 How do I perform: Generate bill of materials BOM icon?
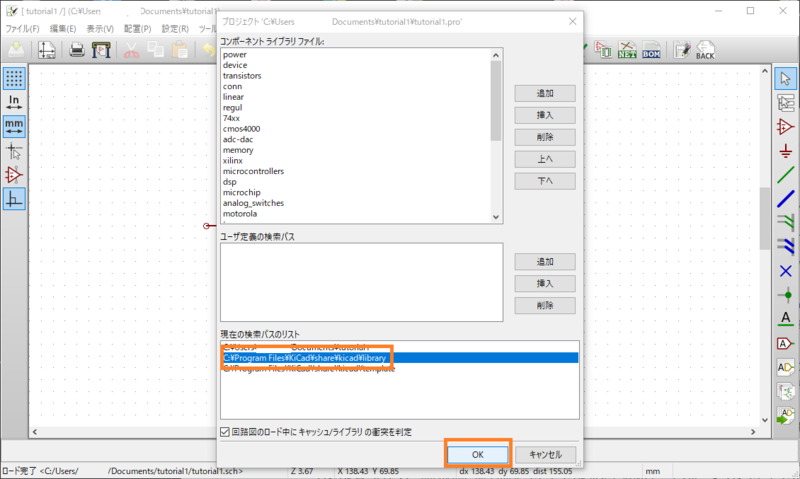(x=651, y=50)
